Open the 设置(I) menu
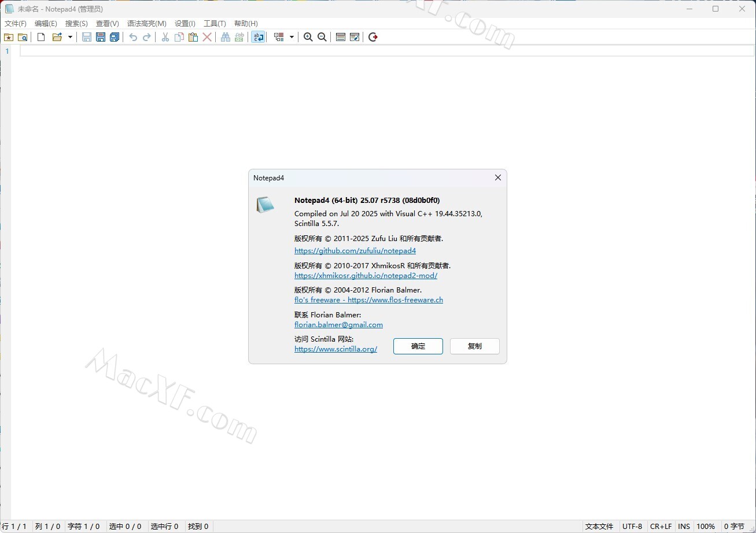The width and height of the screenshot is (756, 533). click(x=185, y=24)
